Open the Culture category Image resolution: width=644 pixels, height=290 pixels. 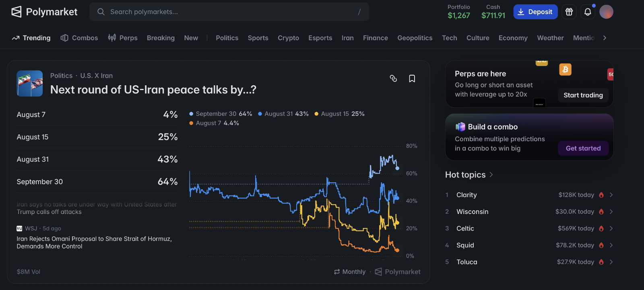(x=478, y=38)
